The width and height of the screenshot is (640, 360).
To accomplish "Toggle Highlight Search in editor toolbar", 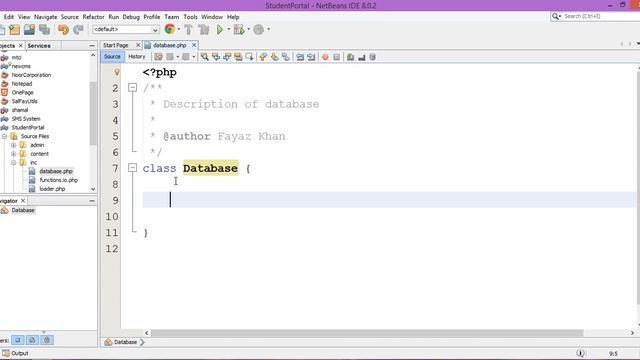I will tap(238, 57).
